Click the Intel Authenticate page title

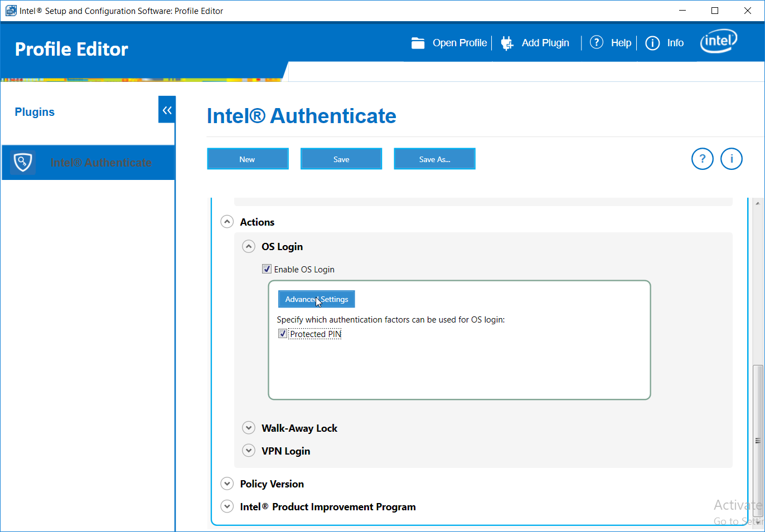click(x=302, y=116)
